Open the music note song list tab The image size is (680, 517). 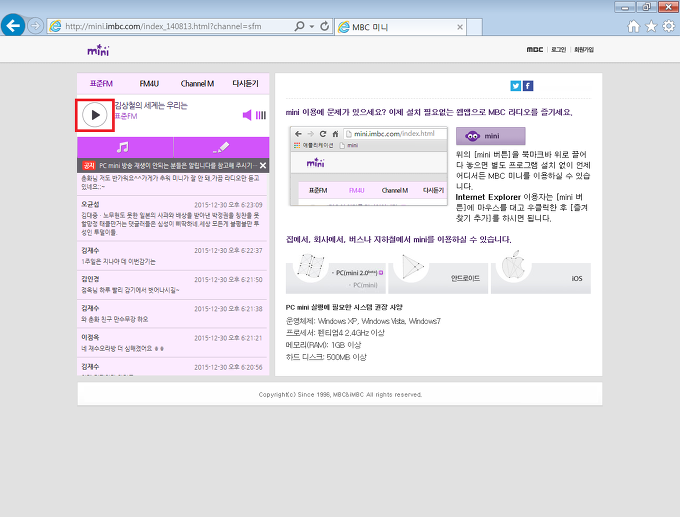coord(125,147)
